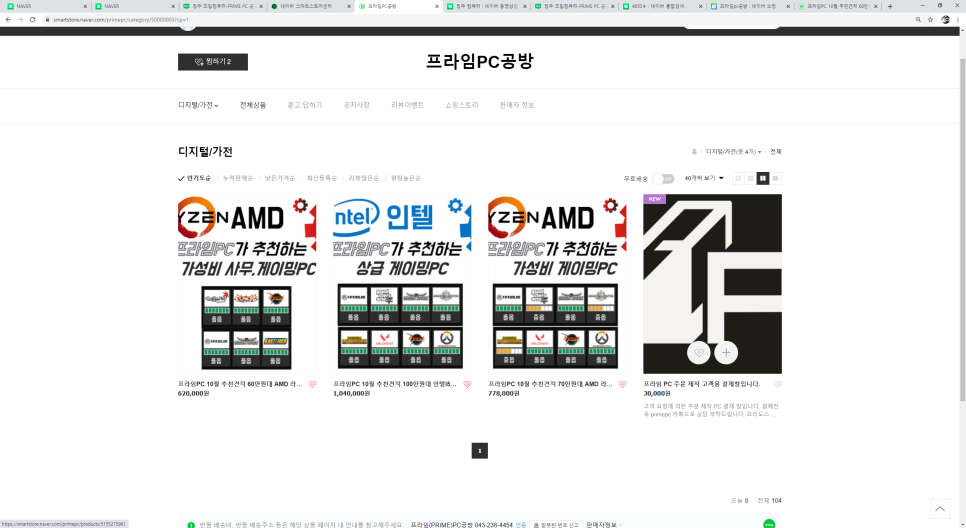
Task: Click the round heart overlay on logo thumbnail
Action: pos(699,352)
